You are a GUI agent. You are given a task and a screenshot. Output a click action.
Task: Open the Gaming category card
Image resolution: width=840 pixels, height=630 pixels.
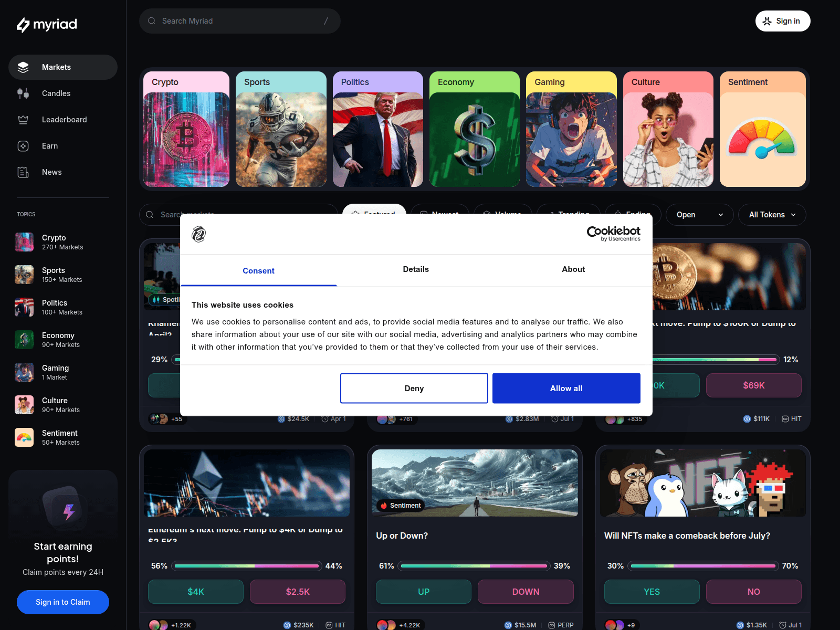point(571,129)
